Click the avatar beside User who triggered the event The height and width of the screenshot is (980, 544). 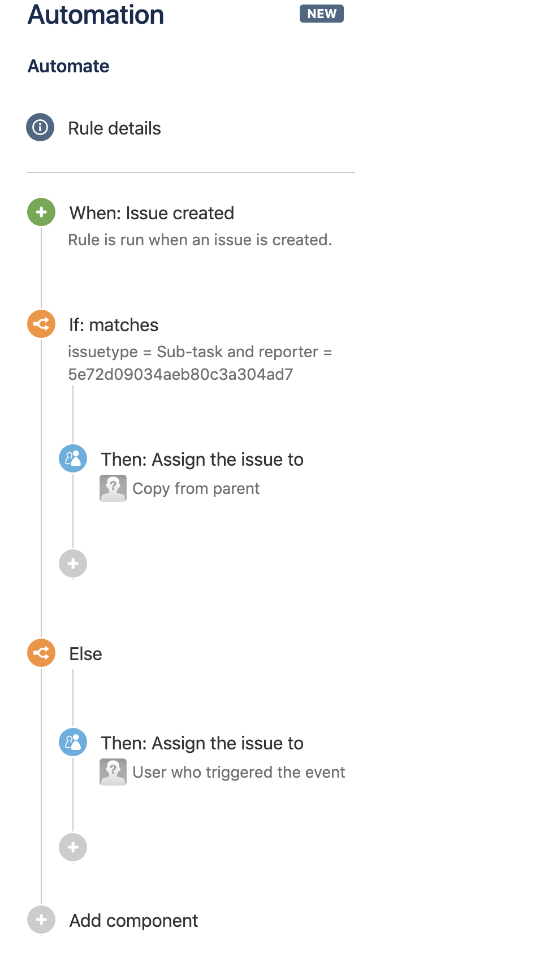tap(113, 772)
